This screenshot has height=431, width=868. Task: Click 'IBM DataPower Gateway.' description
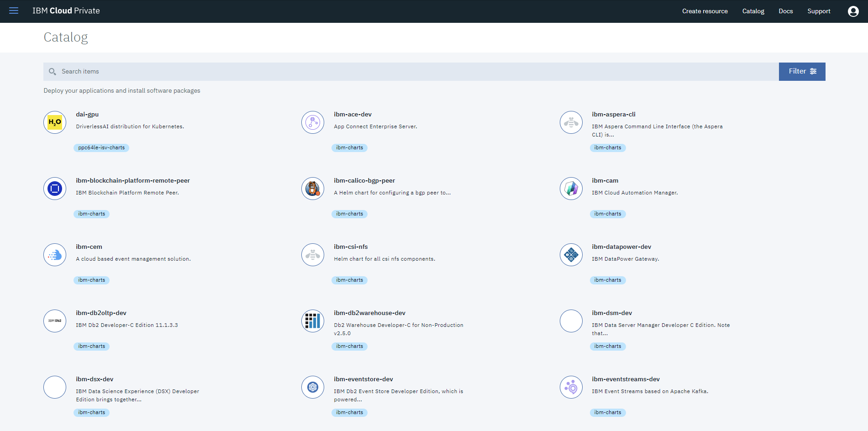pos(626,259)
